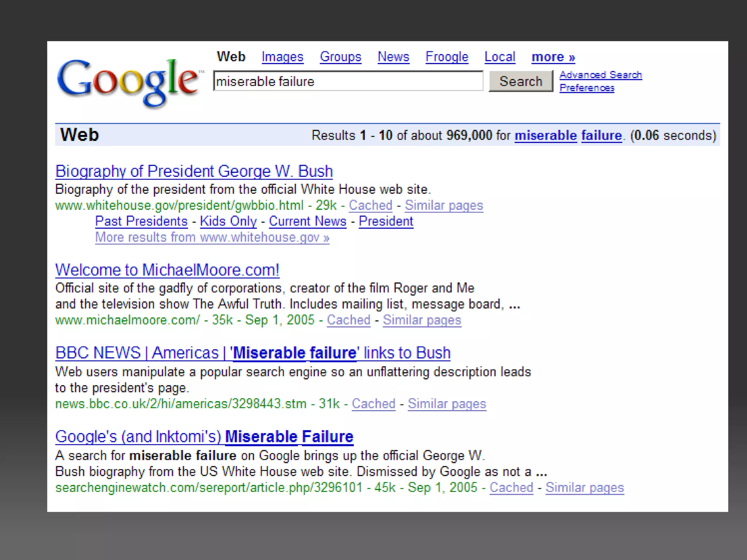Open the 'Current News' sitelink
This screenshot has height=560, width=747.
click(307, 221)
